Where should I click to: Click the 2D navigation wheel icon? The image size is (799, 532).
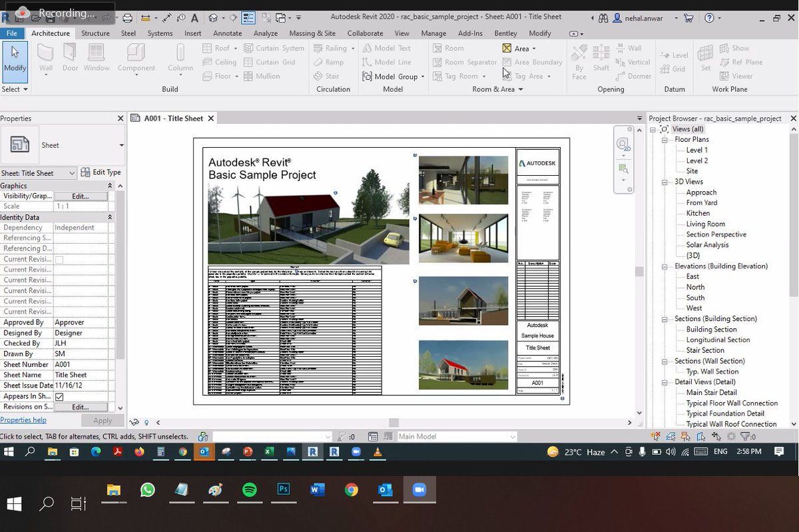[x=623, y=144]
